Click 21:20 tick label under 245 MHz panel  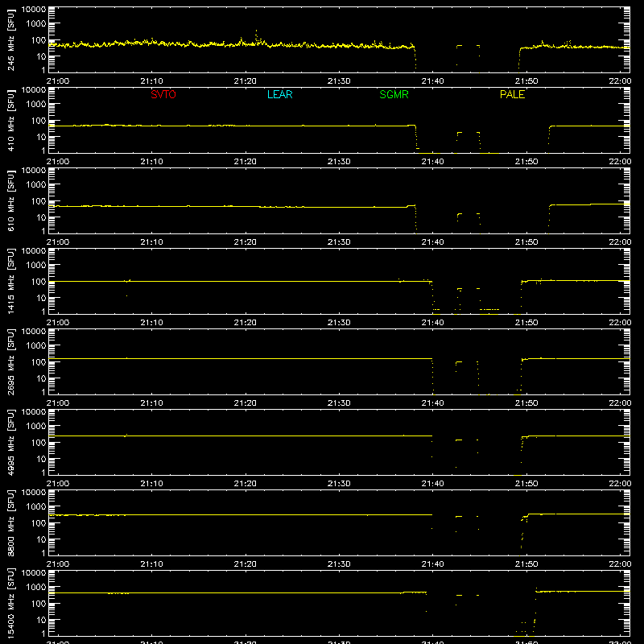246,81
